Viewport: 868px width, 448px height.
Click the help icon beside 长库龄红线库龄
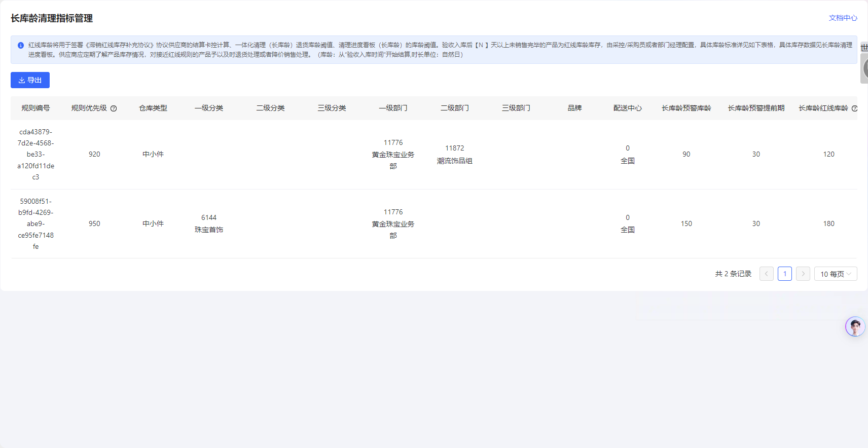(854, 108)
